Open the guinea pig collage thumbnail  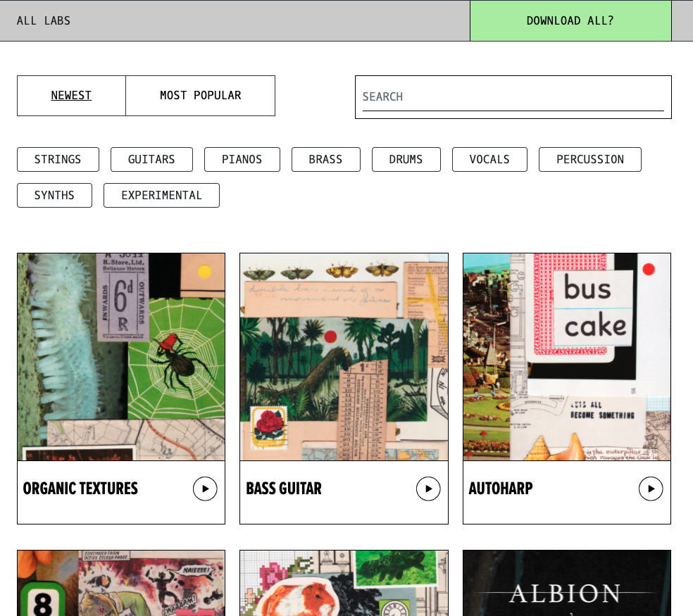coord(344,584)
